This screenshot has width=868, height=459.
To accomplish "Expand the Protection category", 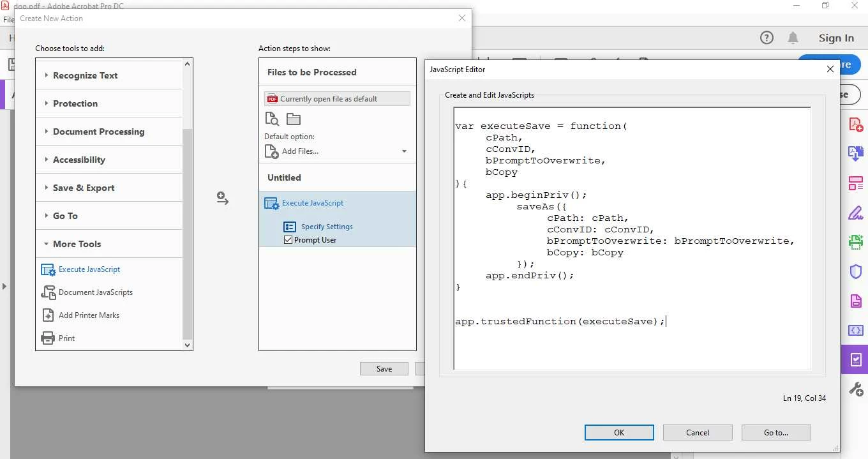I will (x=47, y=103).
